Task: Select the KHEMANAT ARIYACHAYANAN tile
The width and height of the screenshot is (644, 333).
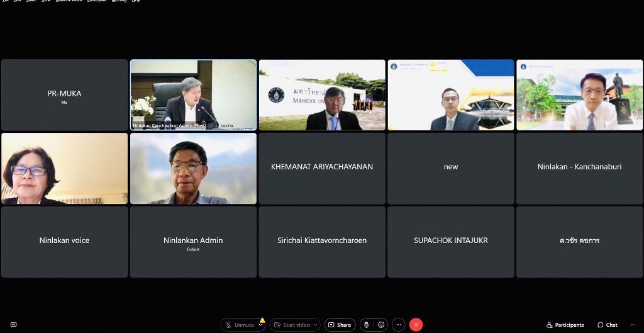Action: [322, 169]
